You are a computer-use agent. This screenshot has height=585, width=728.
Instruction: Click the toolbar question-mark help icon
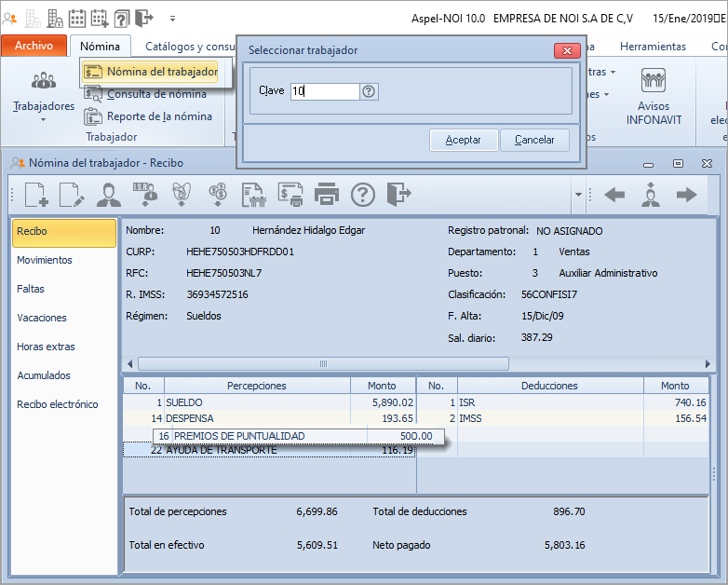[x=362, y=195]
